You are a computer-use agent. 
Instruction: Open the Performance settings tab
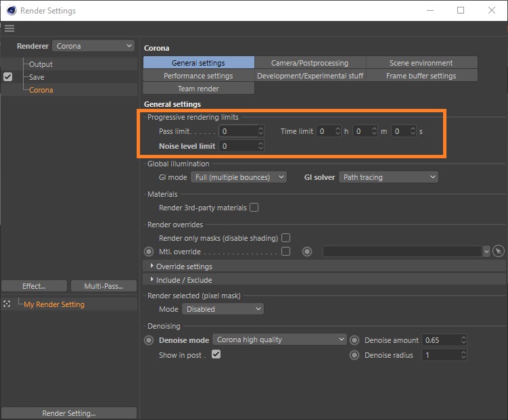pos(198,76)
